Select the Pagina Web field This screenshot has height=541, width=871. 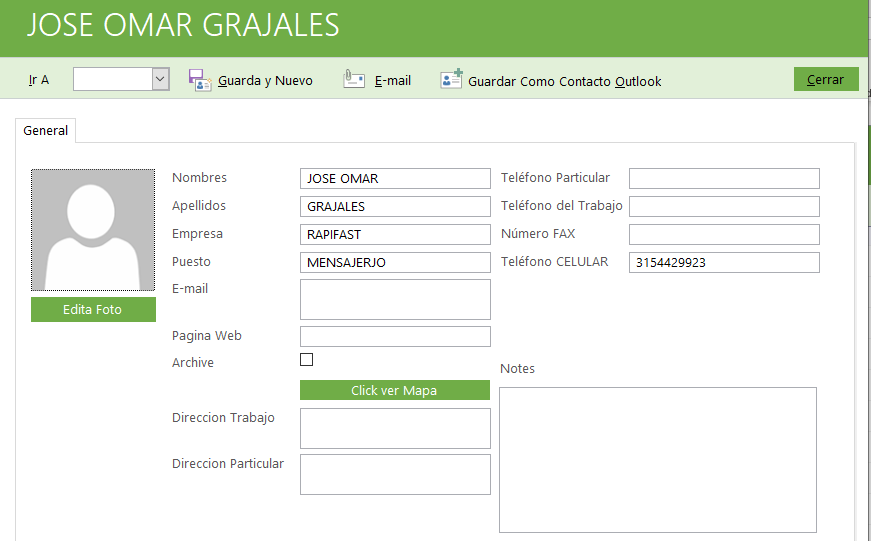coord(394,336)
